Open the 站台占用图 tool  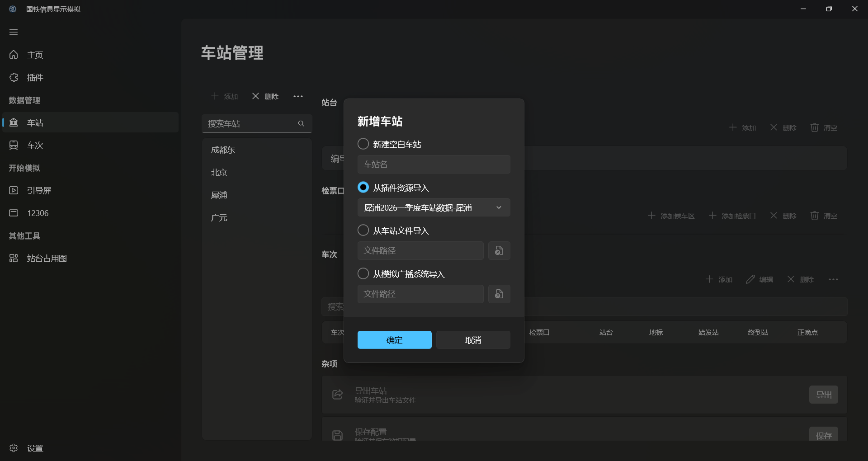pyautogui.click(x=47, y=258)
